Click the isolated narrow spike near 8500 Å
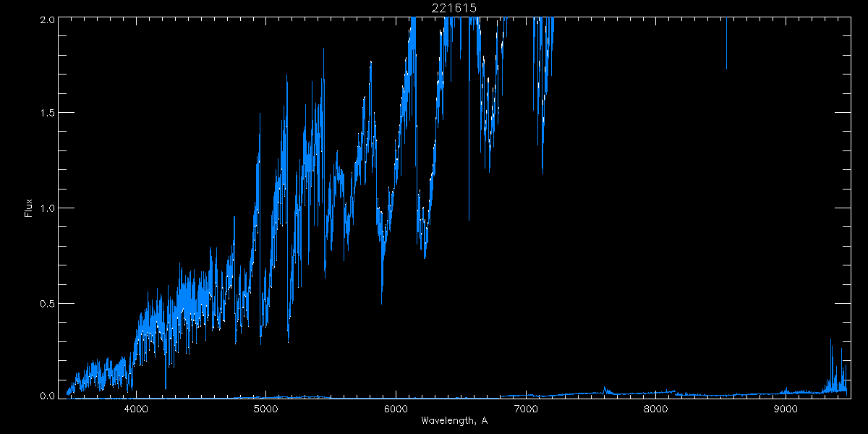The width and height of the screenshot is (868, 434). tap(726, 43)
